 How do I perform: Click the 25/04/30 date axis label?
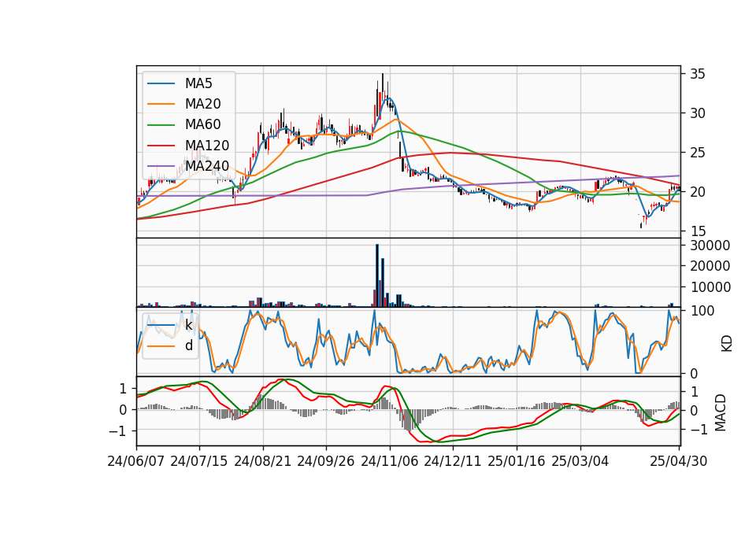pyautogui.click(x=679, y=461)
